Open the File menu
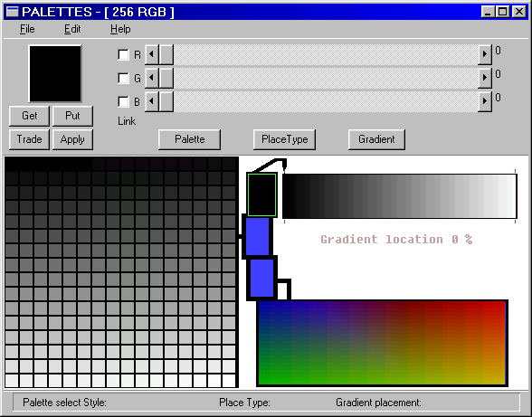The image size is (532, 417). point(27,29)
